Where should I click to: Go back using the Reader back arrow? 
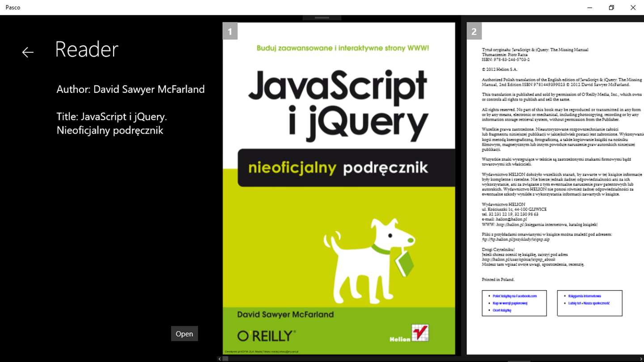(28, 52)
